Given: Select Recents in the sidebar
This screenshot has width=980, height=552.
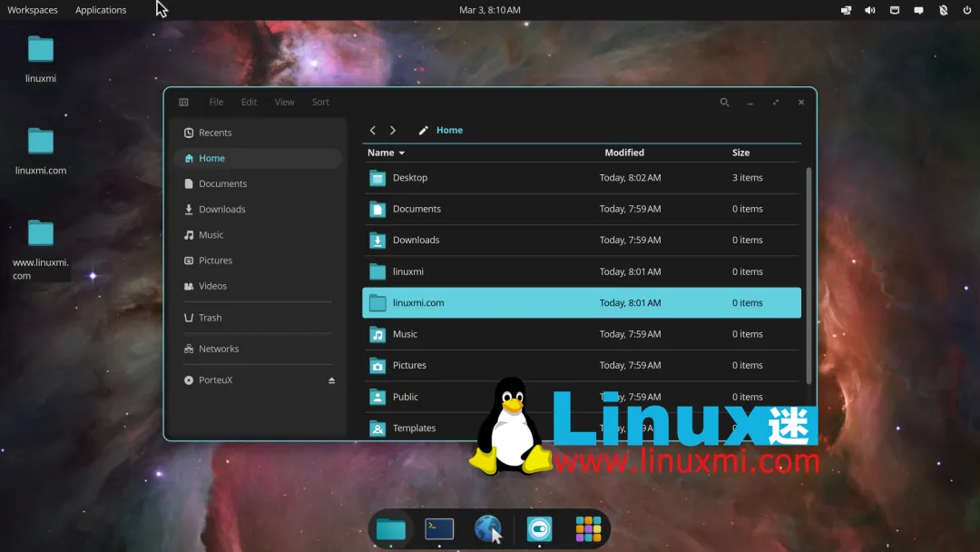Looking at the screenshot, I should (258, 133).
